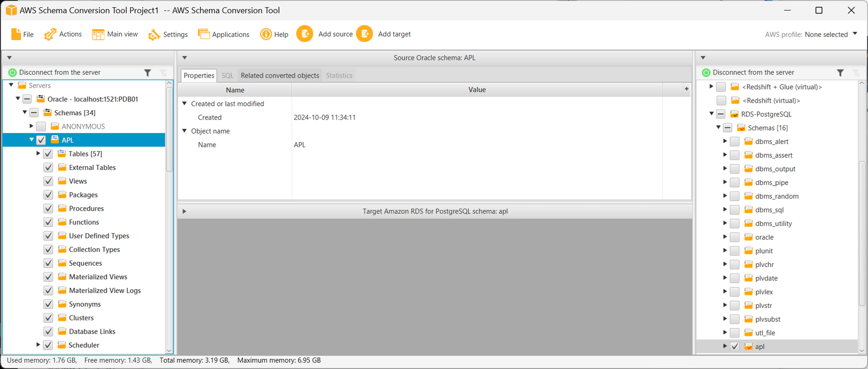Toggle the Materialized Views checkbox
This screenshot has width=868, height=369.
click(48, 277)
